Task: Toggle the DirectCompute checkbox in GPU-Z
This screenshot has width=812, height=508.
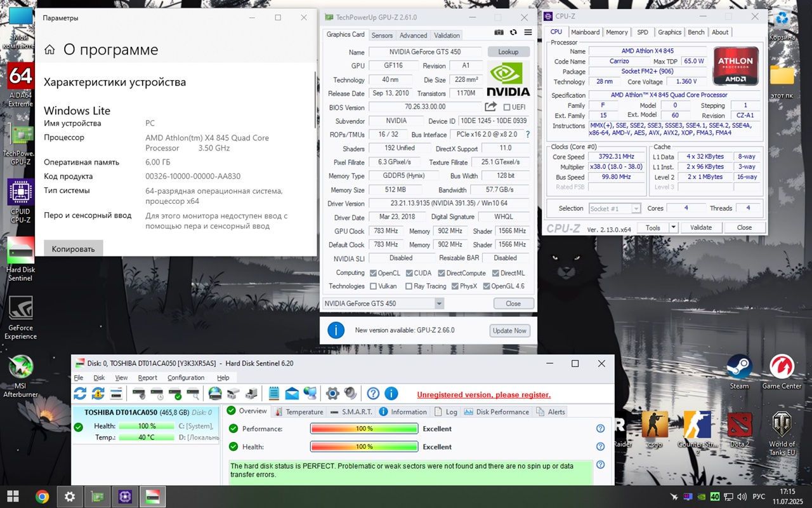Action: tap(440, 273)
